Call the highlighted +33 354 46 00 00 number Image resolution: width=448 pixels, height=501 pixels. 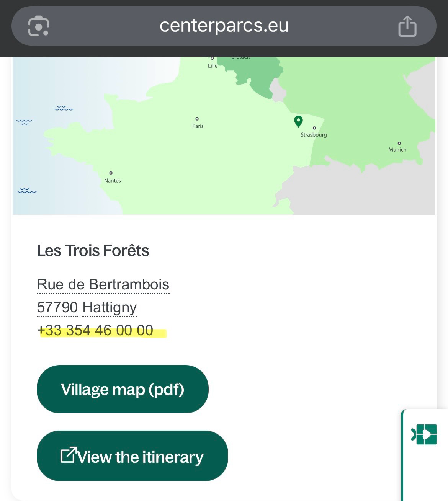coord(95,330)
